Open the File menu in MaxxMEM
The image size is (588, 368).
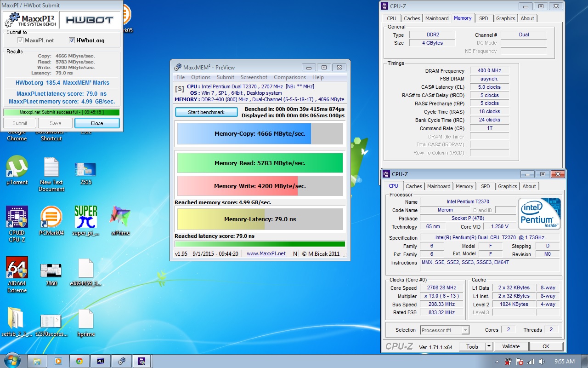(x=181, y=77)
